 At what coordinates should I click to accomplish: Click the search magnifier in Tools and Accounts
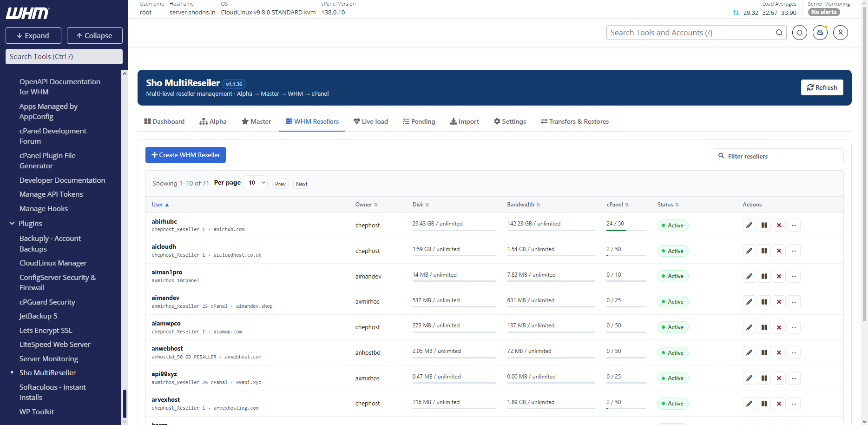(779, 33)
